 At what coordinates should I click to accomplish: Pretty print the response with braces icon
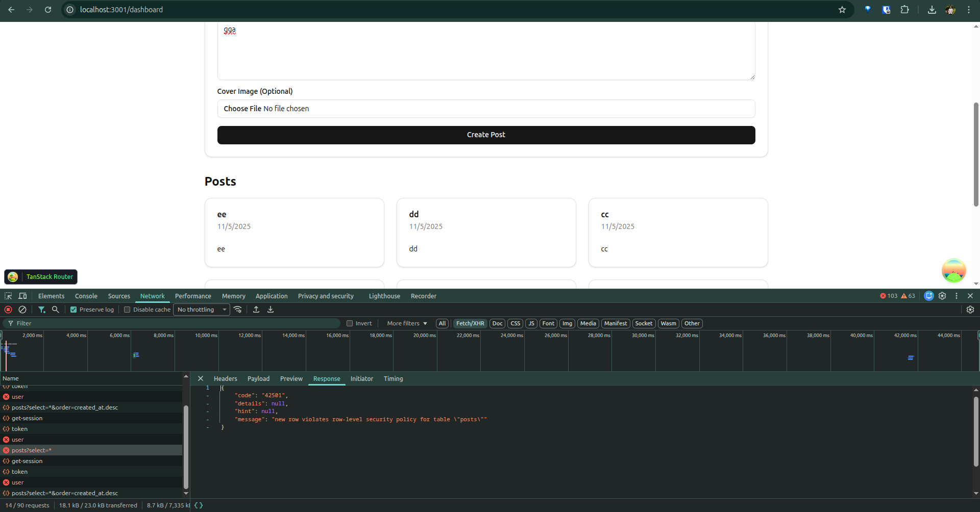[199, 505]
